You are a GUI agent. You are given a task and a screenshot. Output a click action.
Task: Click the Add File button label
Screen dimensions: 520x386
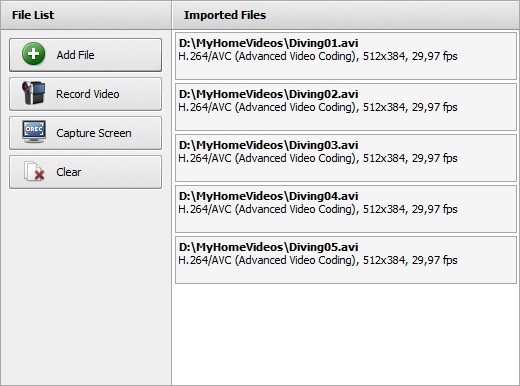[75, 55]
